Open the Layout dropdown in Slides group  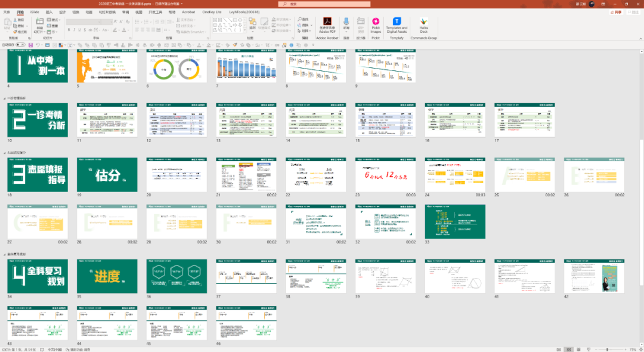click(x=54, y=20)
